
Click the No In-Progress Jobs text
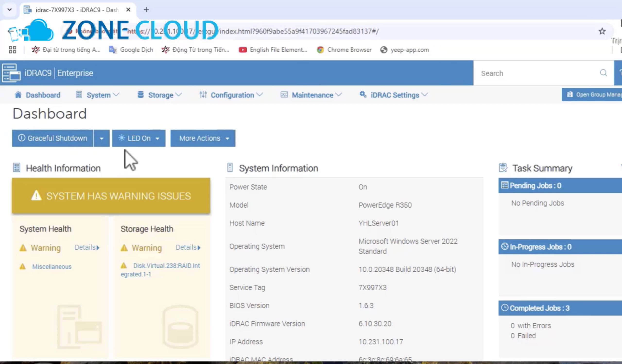pyautogui.click(x=543, y=265)
